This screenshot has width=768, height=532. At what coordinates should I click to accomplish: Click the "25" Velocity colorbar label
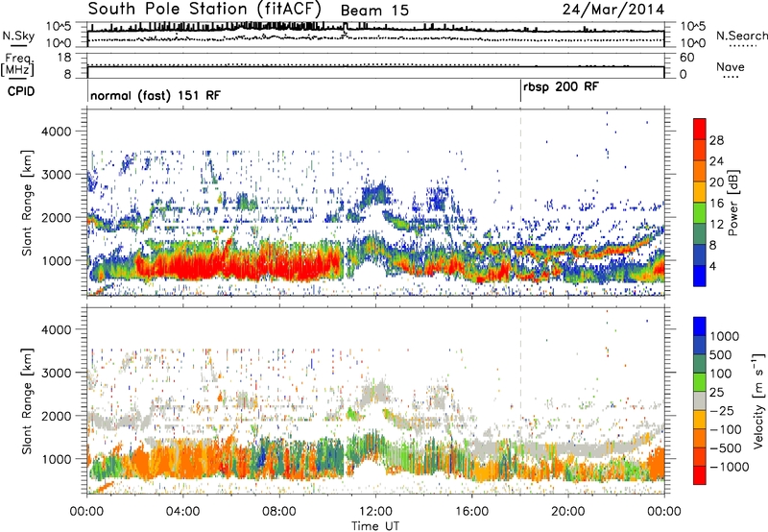[717, 392]
